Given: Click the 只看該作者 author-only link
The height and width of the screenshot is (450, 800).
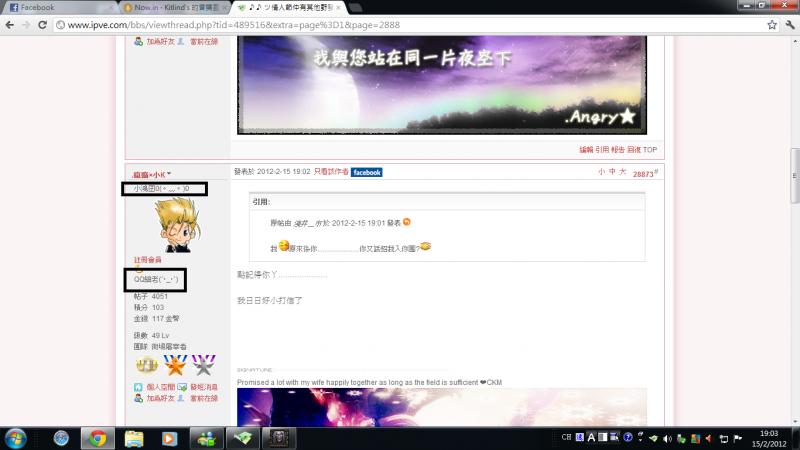Looking at the screenshot, I should point(331,172).
